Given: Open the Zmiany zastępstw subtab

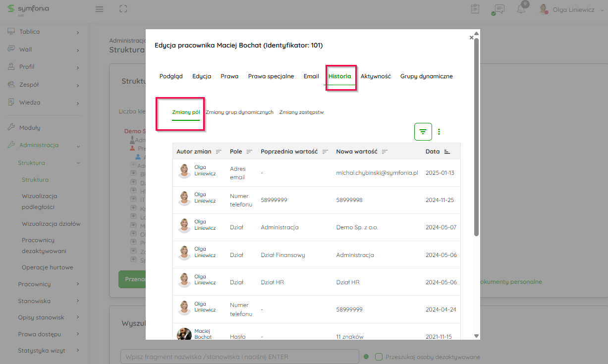Looking at the screenshot, I should tap(301, 112).
